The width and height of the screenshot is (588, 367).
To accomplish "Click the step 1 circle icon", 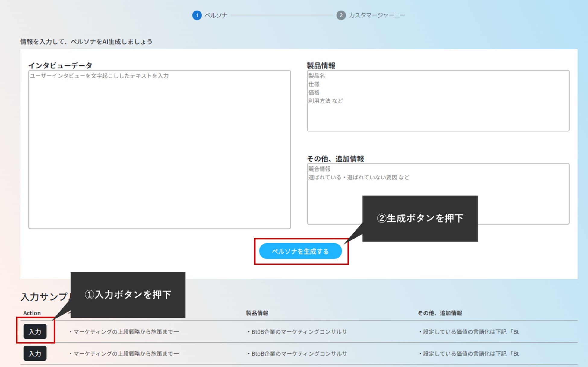I will (197, 15).
